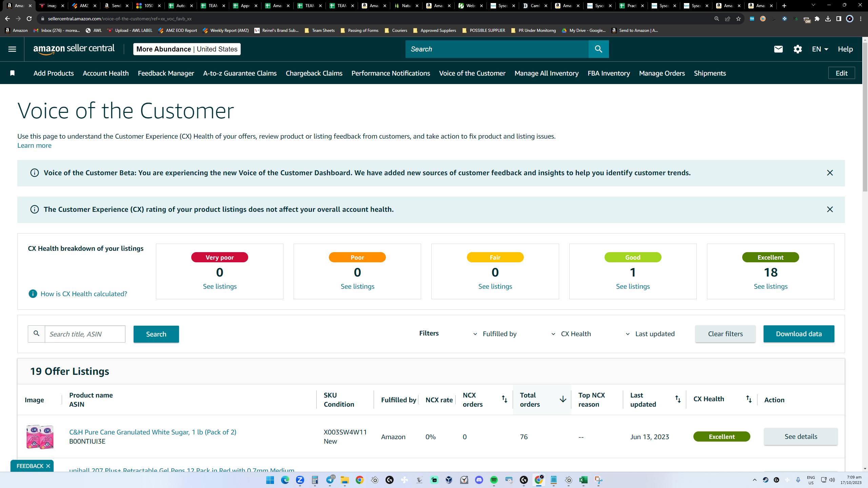Open Discord from the taskbar
The image size is (868, 488).
(479, 480)
